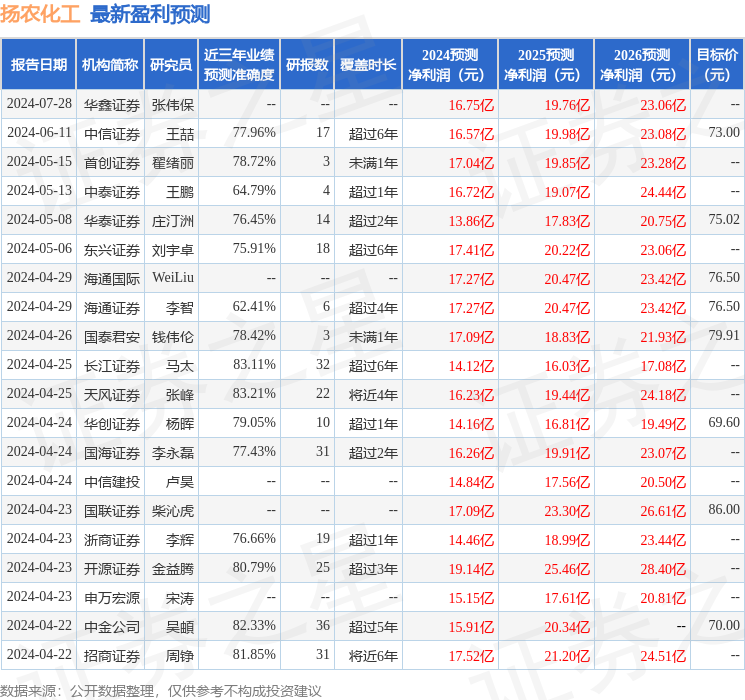Click the target price 75.02
Image resolution: width=745 pixels, height=700 pixels.
(724, 219)
